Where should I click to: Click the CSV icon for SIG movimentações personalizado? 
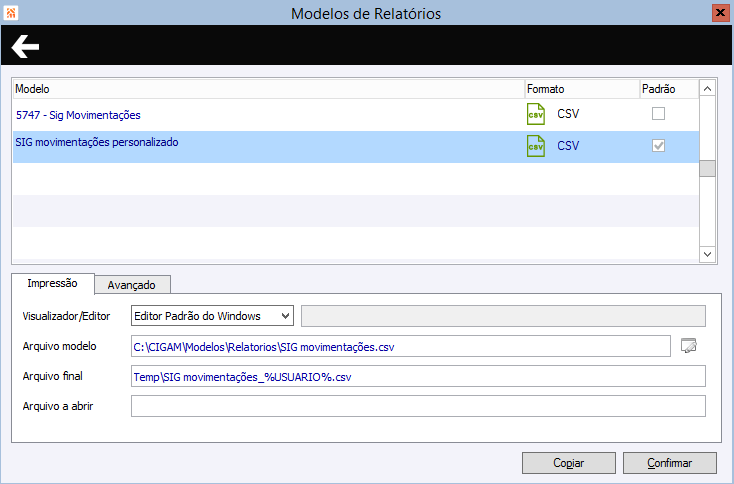click(x=536, y=146)
